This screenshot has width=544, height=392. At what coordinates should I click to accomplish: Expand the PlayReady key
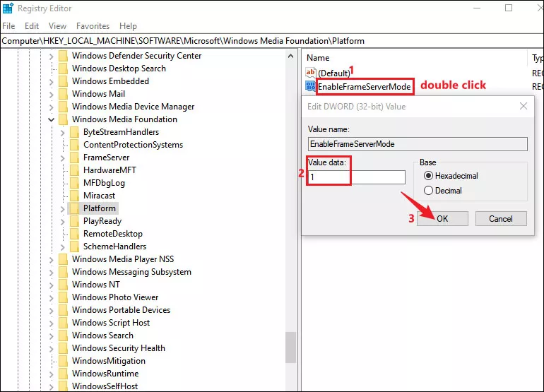pyautogui.click(x=62, y=222)
